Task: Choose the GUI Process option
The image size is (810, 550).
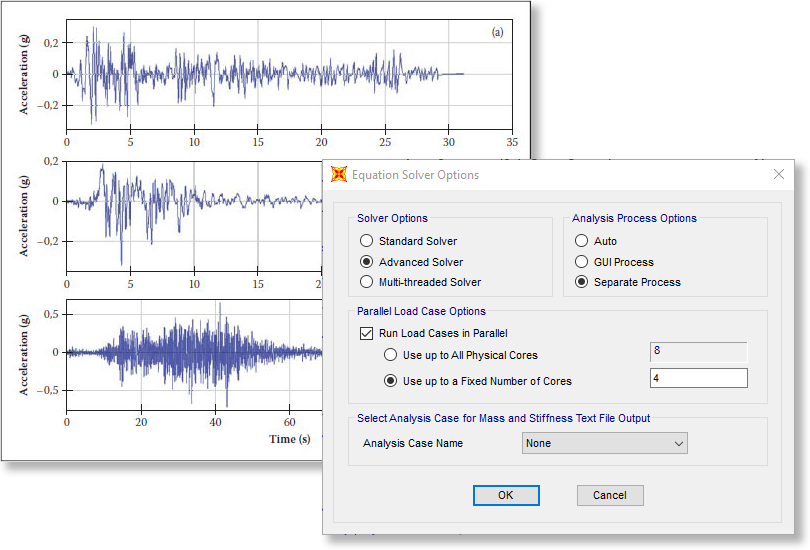Action: 581,262
